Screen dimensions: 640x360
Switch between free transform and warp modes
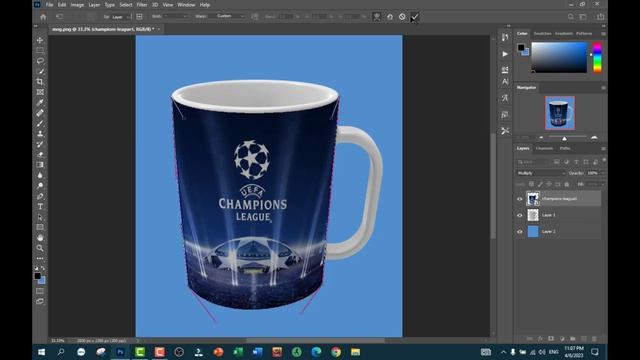click(377, 17)
